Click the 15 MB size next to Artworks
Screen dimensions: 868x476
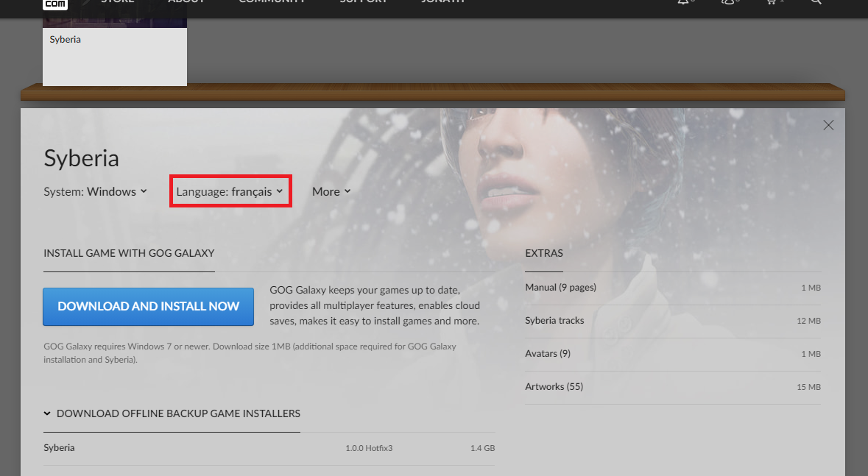coord(809,388)
